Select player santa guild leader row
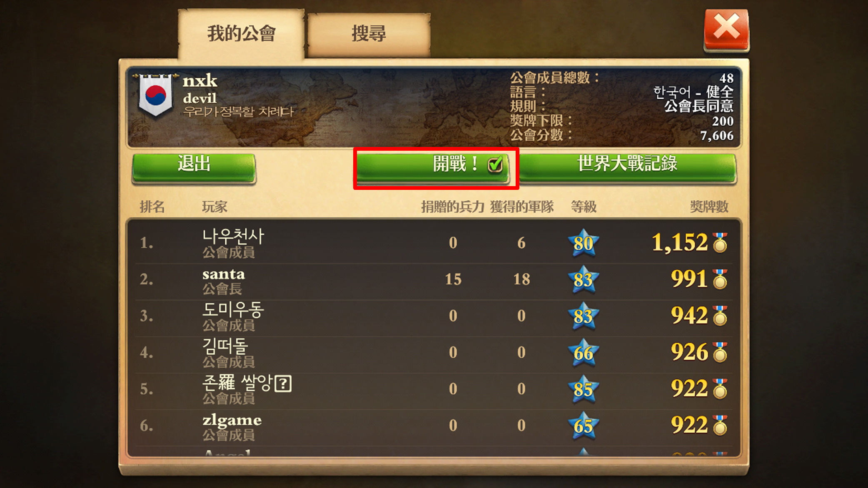The width and height of the screenshot is (868, 488). coord(434,281)
